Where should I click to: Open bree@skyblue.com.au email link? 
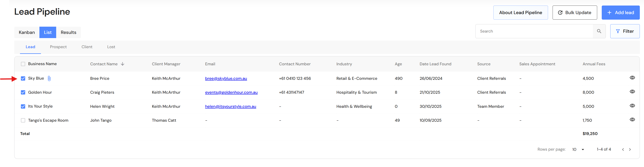(x=226, y=78)
